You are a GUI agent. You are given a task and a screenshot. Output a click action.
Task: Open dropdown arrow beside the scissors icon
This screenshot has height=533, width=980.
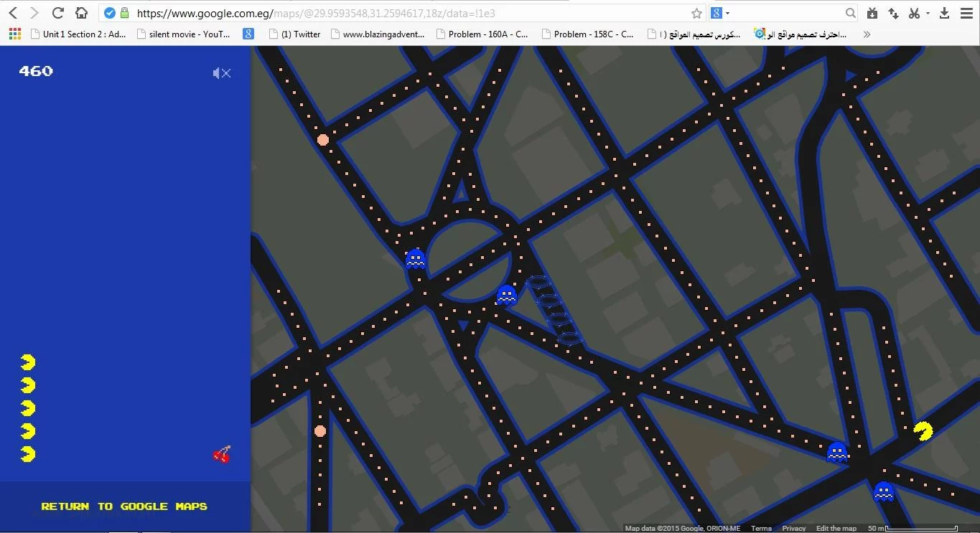[x=928, y=13]
